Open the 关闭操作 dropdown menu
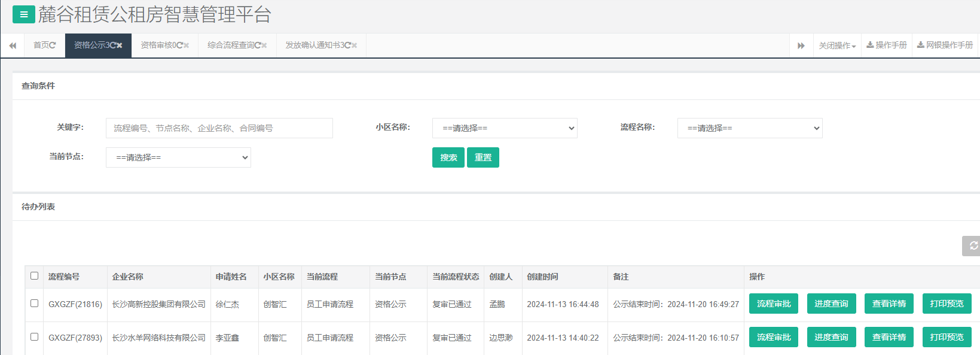The height and width of the screenshot is (355, 980). [x=837, y=46]
